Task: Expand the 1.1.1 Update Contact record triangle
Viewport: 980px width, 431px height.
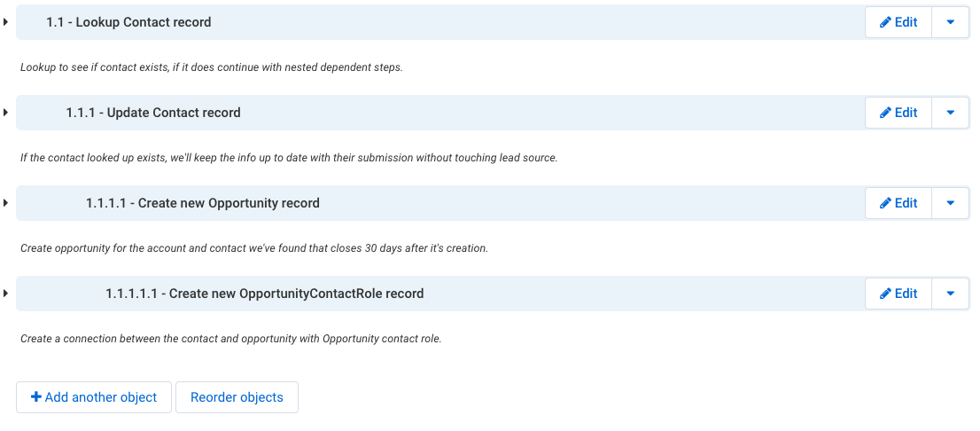Action: [5, 113]
